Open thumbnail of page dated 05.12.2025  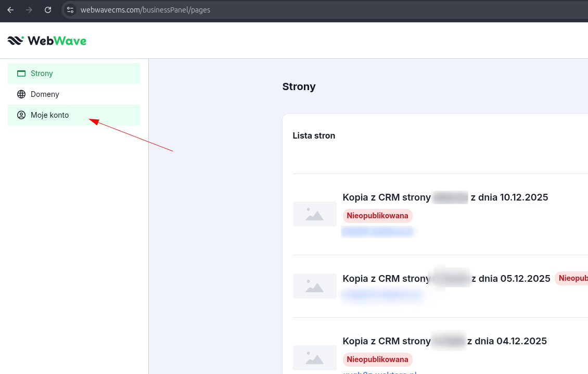coord(314,286)
